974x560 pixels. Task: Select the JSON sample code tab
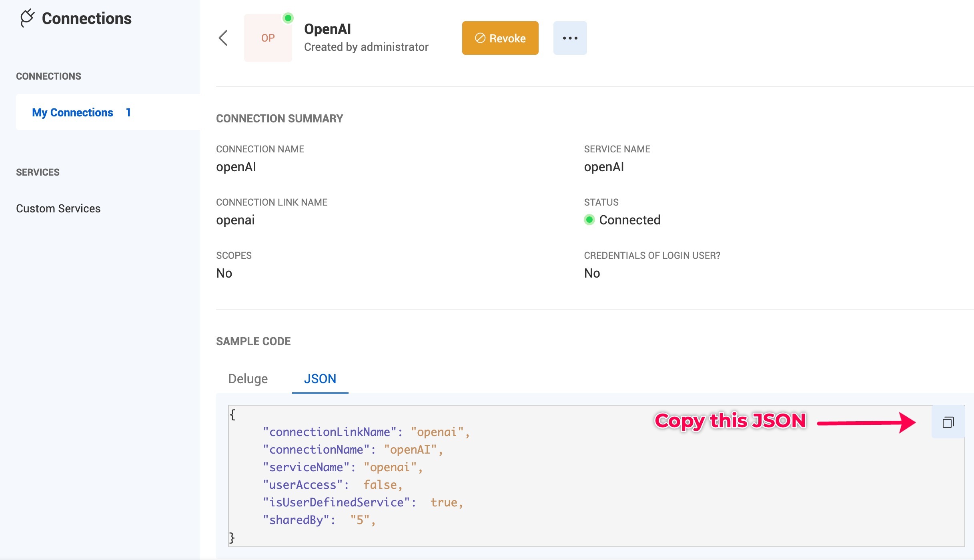coord(320,378)
